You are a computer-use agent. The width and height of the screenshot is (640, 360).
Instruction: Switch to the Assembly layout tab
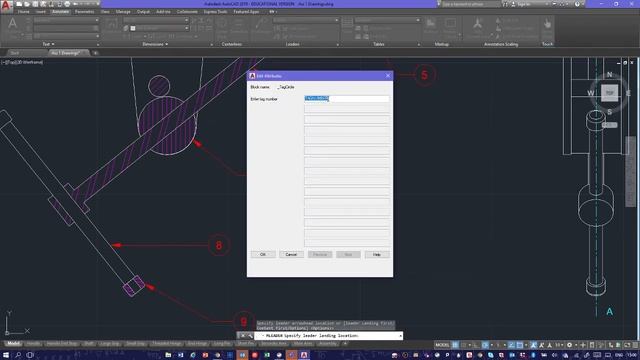(328, 344)
